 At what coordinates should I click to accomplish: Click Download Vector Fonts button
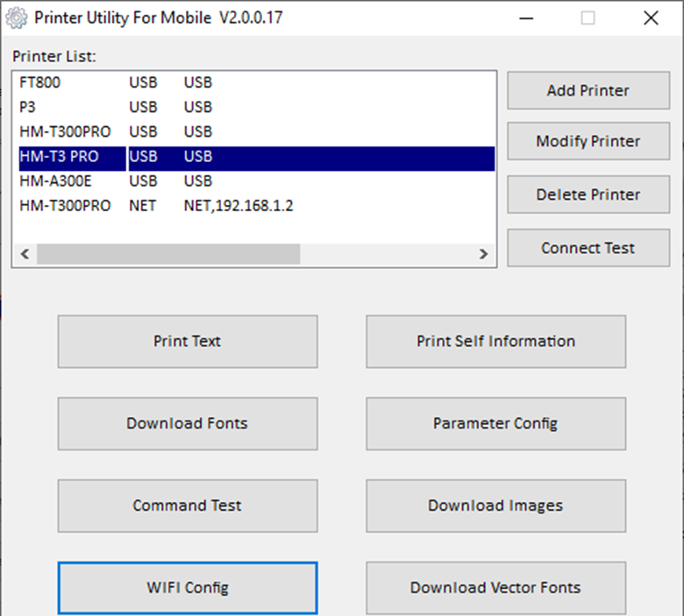click(x=495, y=587)
